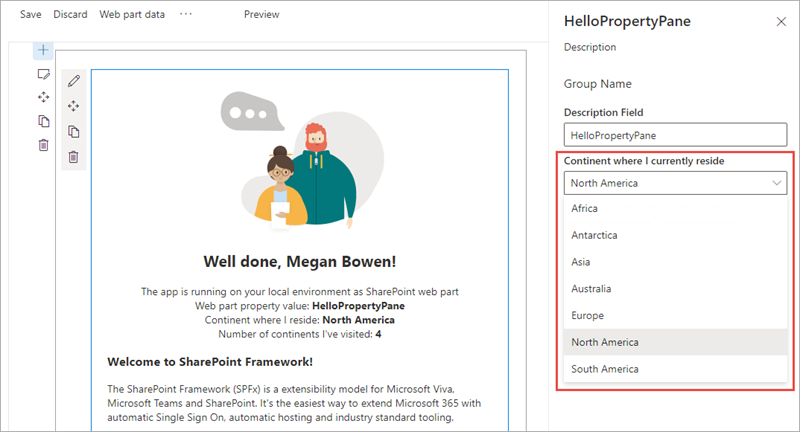Viewport: 800px width, 432px height.
Task: Click the web part illustration image
Action: [302, 161]
